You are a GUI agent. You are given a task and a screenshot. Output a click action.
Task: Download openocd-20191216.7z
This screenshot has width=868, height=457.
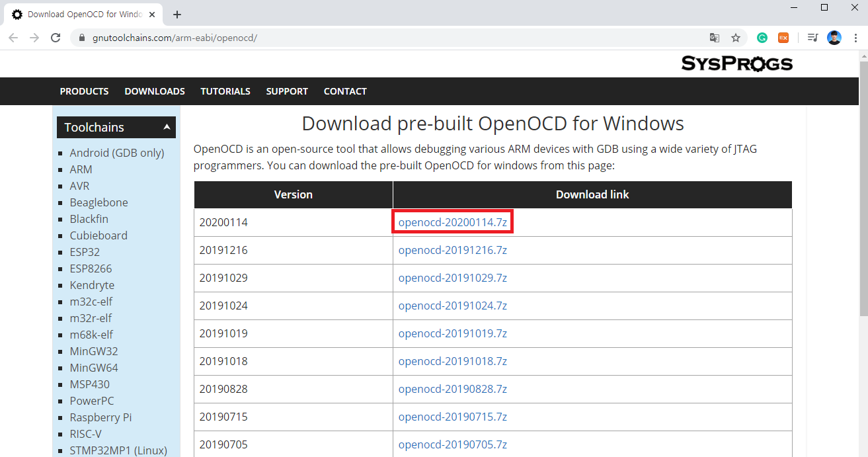pyautogui.click(x=453, y=250)
